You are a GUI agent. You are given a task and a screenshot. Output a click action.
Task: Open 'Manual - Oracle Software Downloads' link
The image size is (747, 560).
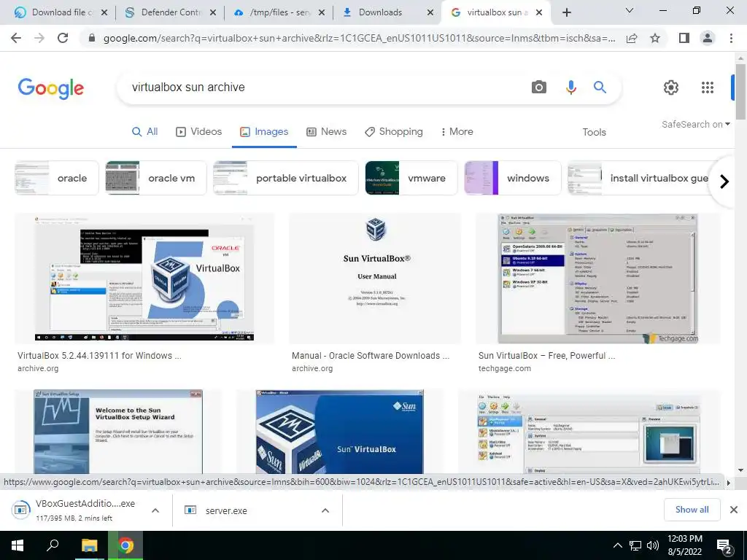[371, 356]
